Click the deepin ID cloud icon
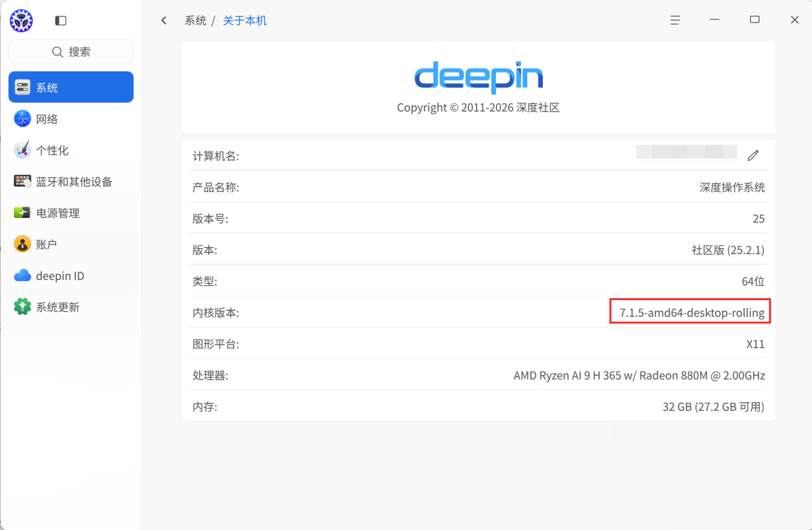812x530 pixels. [x=23, y=275]
